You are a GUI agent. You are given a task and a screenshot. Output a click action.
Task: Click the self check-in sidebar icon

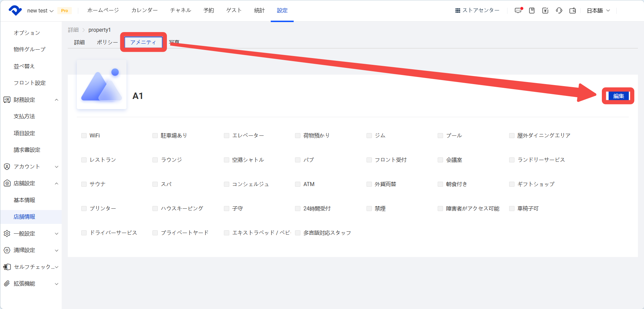7,267
